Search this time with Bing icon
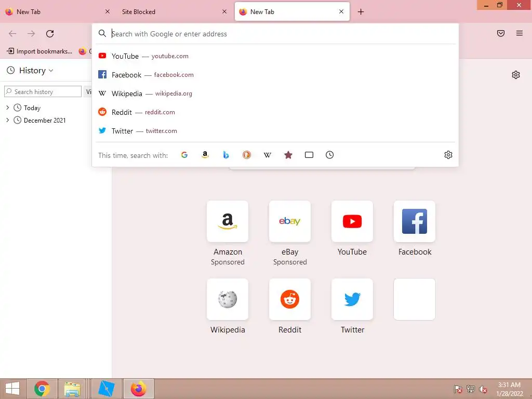This screenshot has width=532, height=399. coord(226,155)
